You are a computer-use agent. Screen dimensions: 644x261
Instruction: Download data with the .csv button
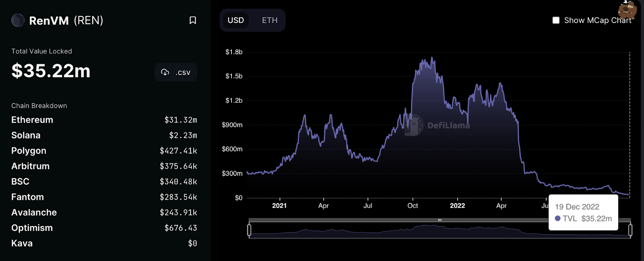(176, 72)
